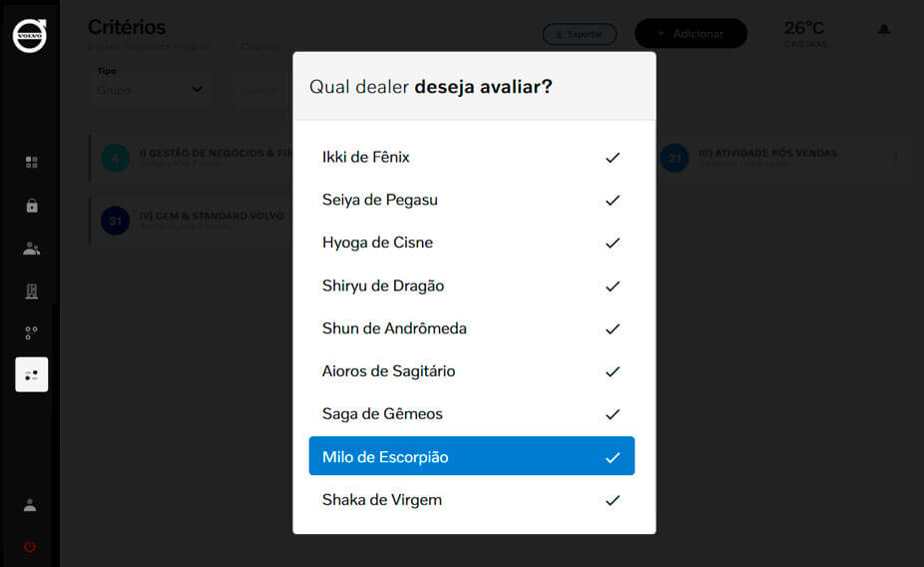Image resolution: width=924 pixels, height=567 pixels.
Task: Open the dashboard grid icon in sidebar
Action: pyautogui.click(x=32, y=162)
